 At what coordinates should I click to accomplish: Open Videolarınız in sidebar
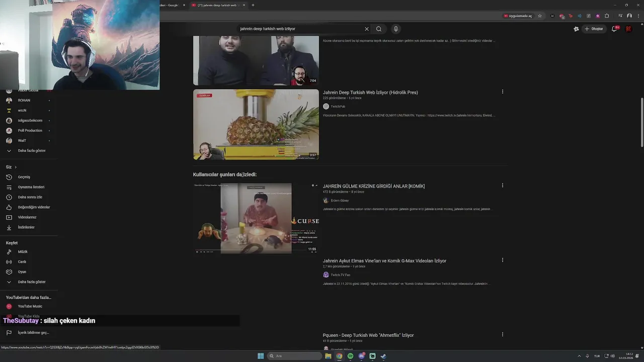point(28,217)
